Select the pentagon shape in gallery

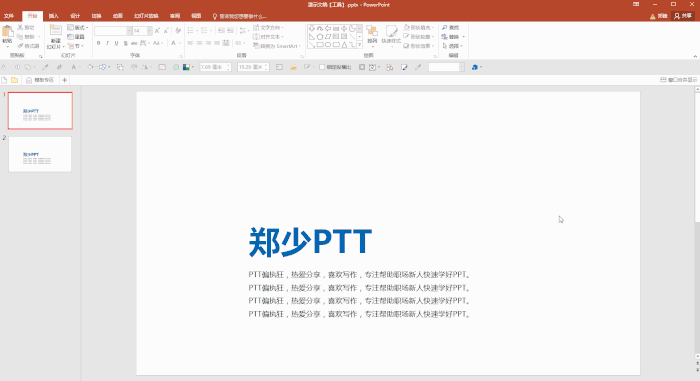[x=320, y=37]
